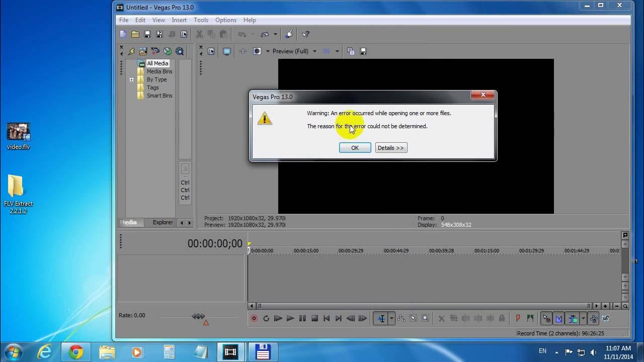Open Project Video Properties in preview toolbar

[211, 51]
